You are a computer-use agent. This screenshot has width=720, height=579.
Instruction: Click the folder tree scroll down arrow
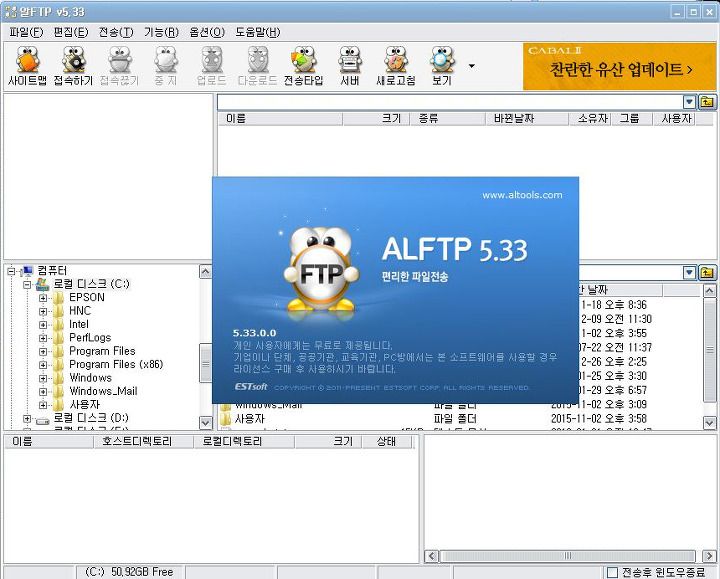[x=205, y=422]
